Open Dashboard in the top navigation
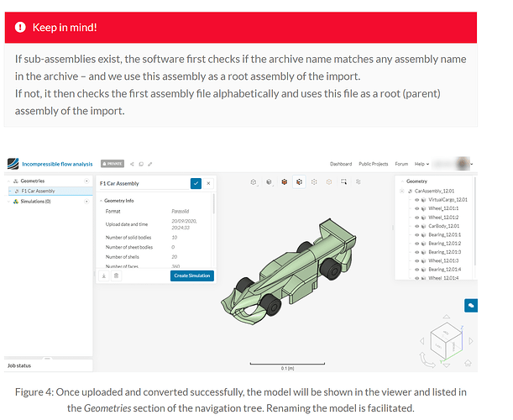513x420 pixels. pyautogui.click(x=341, y=164)
